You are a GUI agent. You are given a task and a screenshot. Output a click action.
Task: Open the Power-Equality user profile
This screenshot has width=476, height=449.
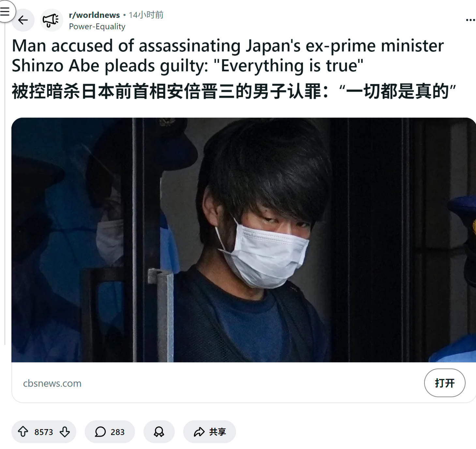97,26
